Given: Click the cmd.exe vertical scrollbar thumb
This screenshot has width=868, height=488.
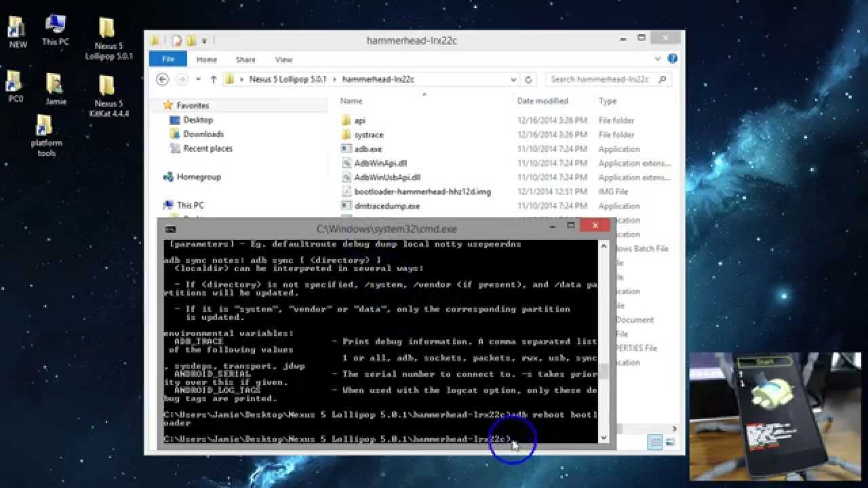Looking at the screenshot, I should click(x=604, y=371).
